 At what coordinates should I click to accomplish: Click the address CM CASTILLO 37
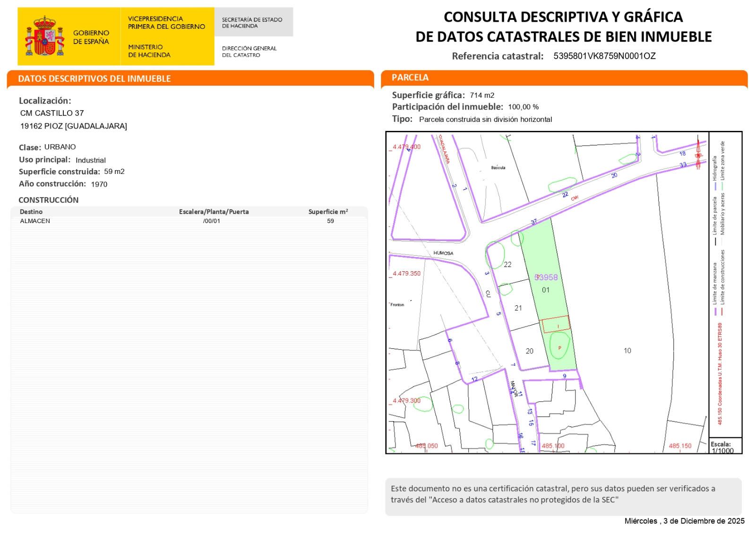52,113
